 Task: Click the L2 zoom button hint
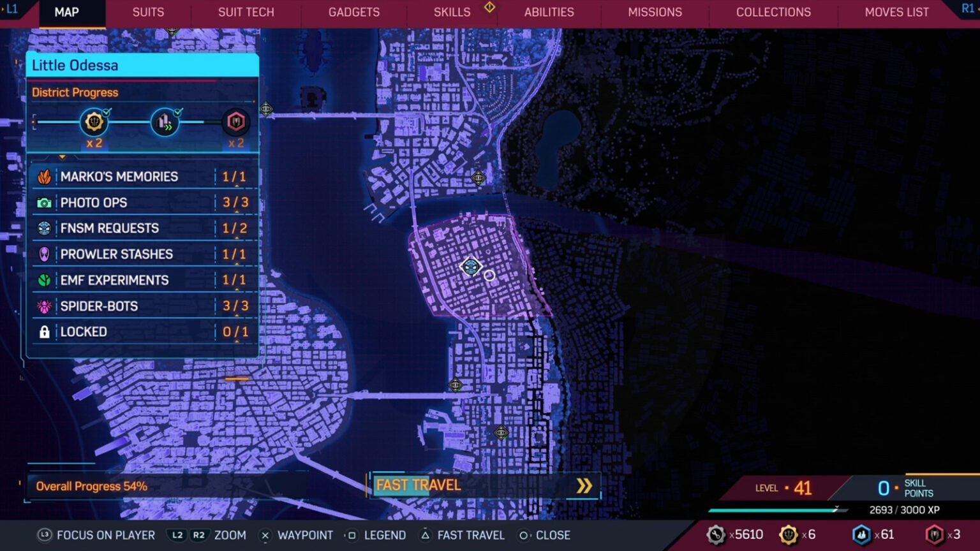(x=177, y=535)
